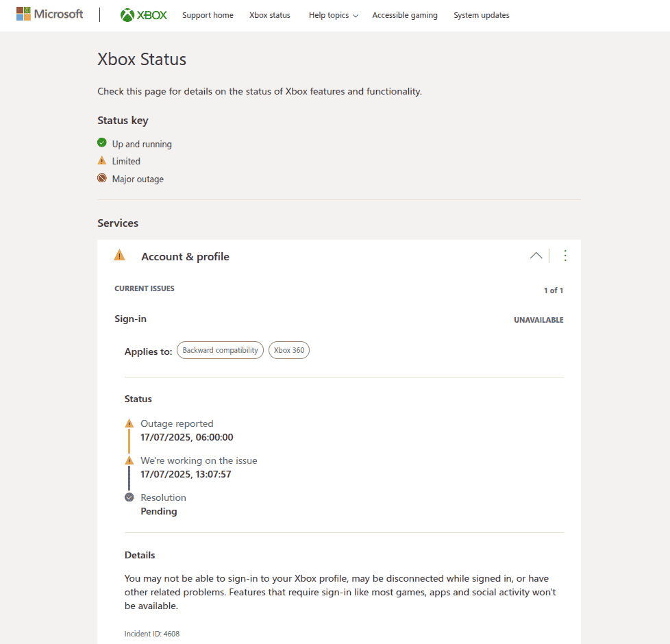Click the Resolution pending status icon

pos(129,497)
